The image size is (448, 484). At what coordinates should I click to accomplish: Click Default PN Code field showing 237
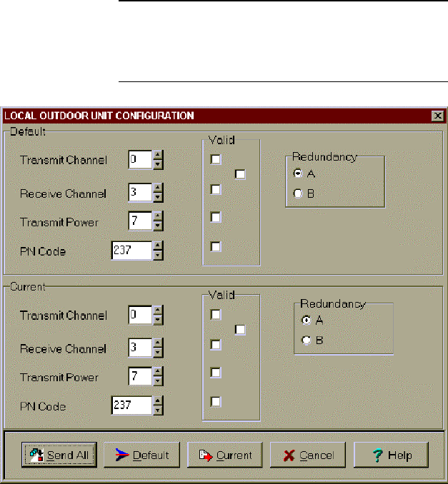point(132,251)
